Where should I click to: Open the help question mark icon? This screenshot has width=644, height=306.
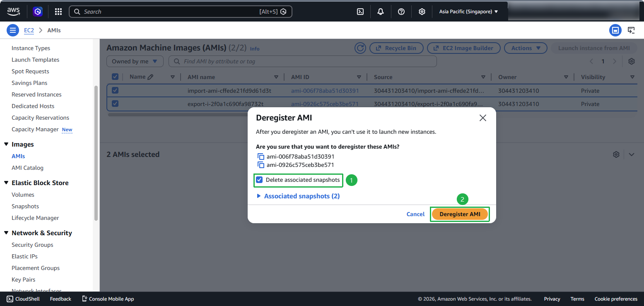click(x=401, y=12)
